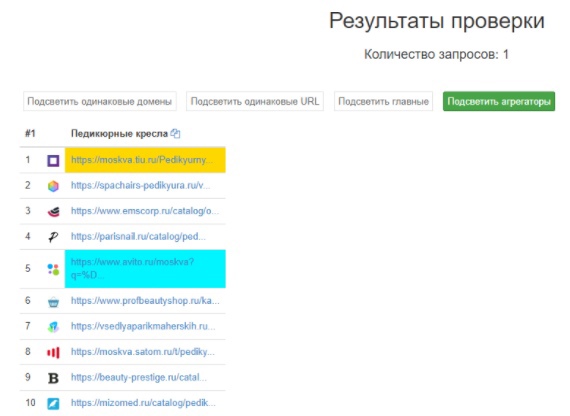Click the tiu.ru purple square favicon
This screenshot has width=570, height=416.
coord(53,160)
